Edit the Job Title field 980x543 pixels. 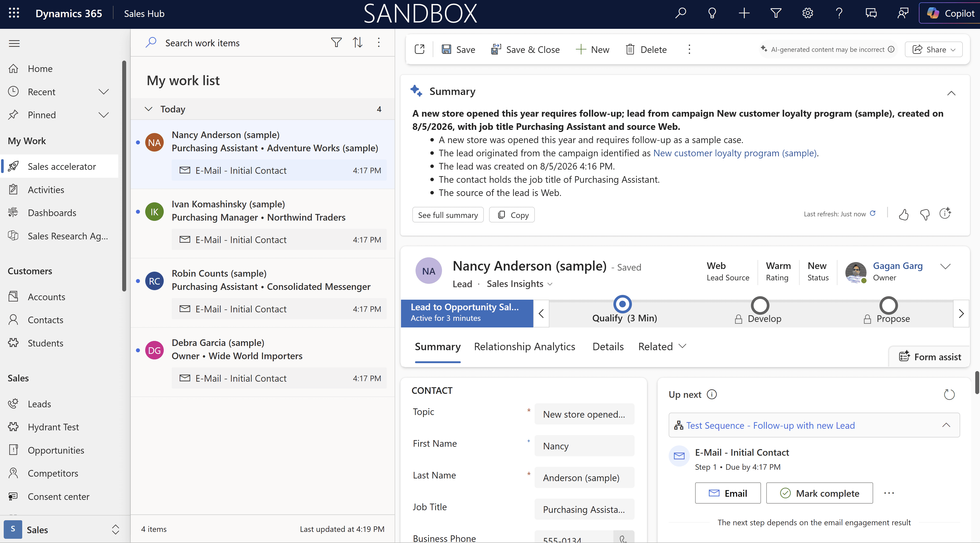tap(584, 509)
